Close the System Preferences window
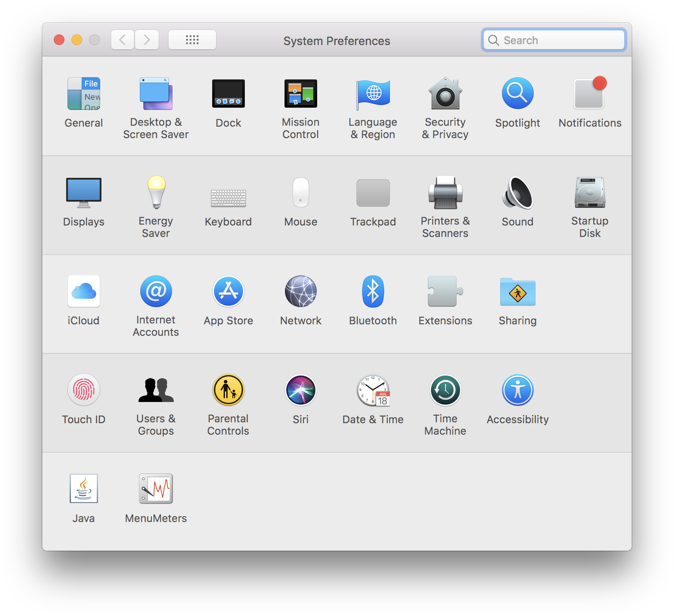This screenshot has height=616, width=674. pos(59,40)
